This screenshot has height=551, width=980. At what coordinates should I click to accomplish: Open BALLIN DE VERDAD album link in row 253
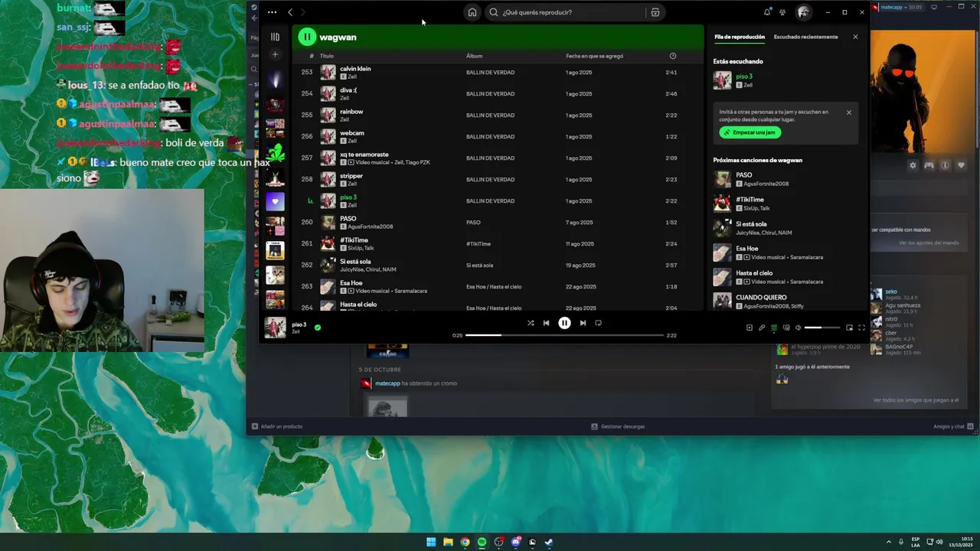pos(490,72)
